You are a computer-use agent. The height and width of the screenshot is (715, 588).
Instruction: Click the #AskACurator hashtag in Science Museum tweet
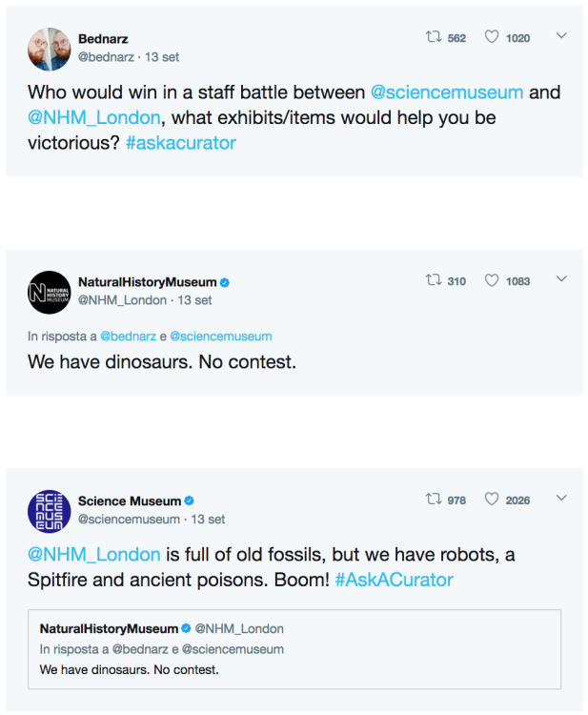[x=394, y=580]
